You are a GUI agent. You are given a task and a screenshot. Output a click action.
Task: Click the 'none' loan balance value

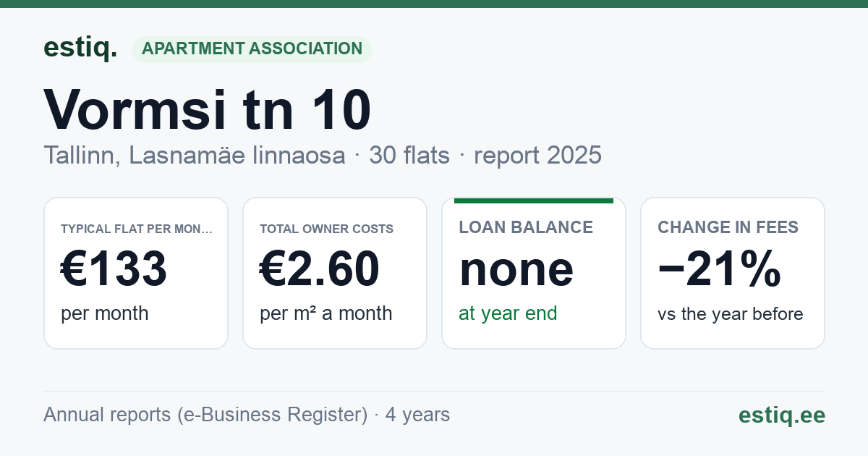[x=516, y=269]
